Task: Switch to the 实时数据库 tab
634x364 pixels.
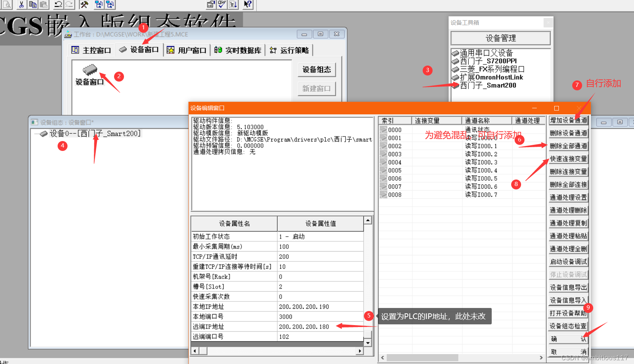Action: [238, 50]
